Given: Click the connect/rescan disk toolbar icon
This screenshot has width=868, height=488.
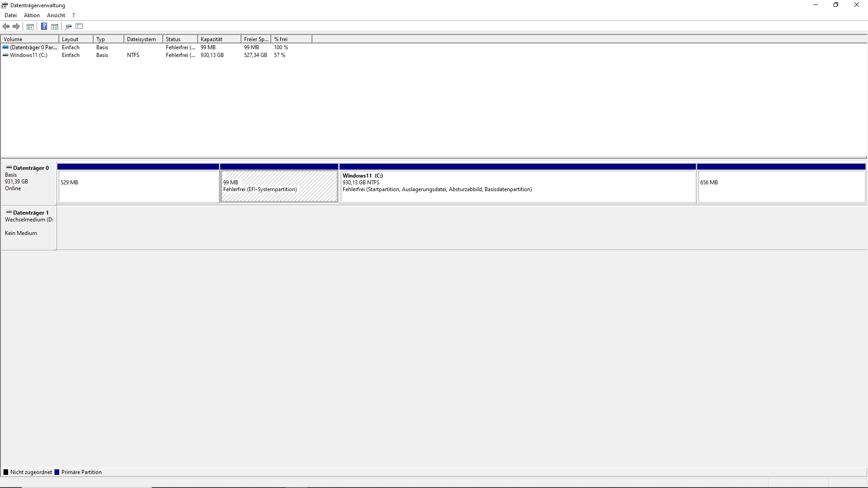Looking at the screenshot, I should point(68,27).
